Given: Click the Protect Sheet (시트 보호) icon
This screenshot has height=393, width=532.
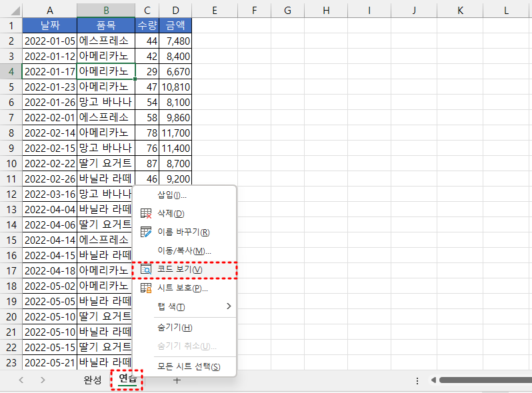Looking at the screenshot, I should coord(146,288).
